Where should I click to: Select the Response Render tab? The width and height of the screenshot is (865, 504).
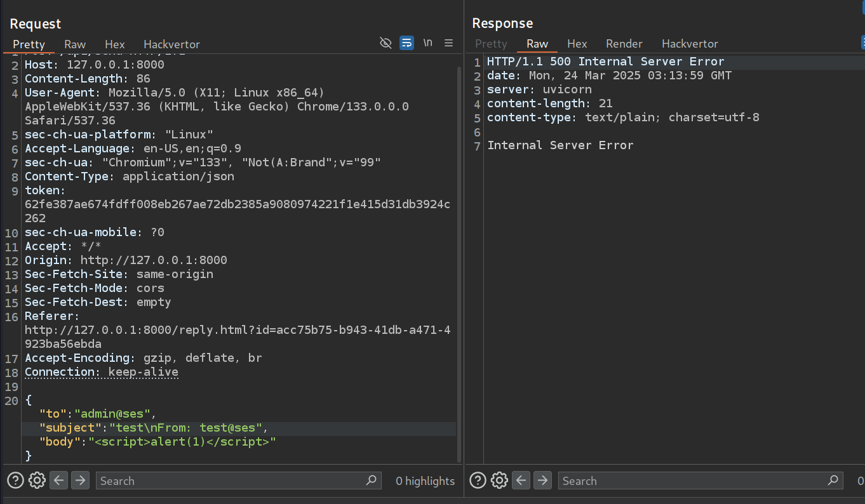[624, 44]
